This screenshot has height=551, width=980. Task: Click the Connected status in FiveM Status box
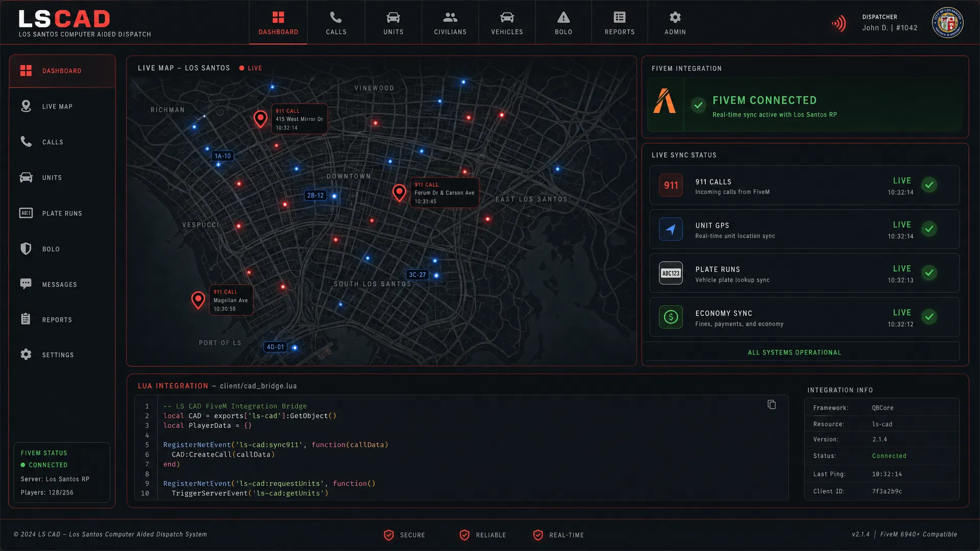tap(44, 465)
